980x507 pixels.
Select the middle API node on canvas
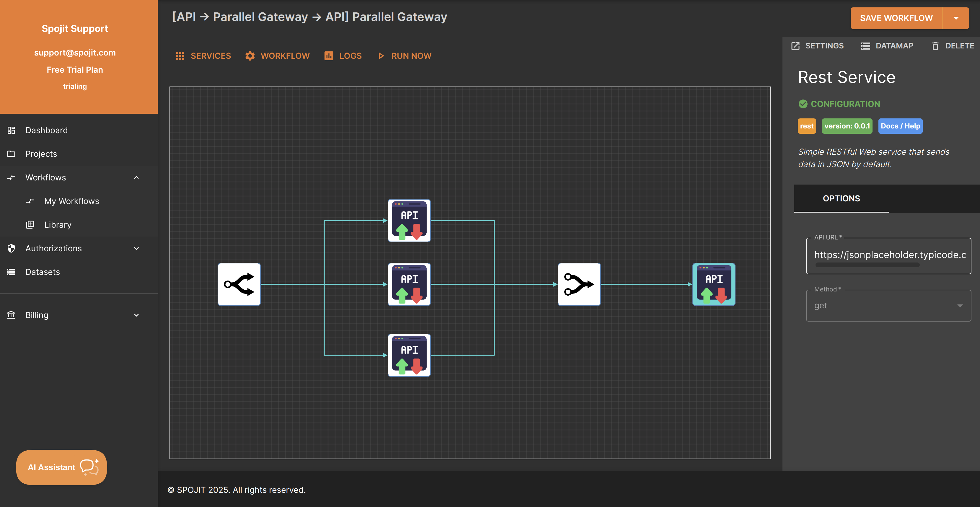click(x=409, y=284)
